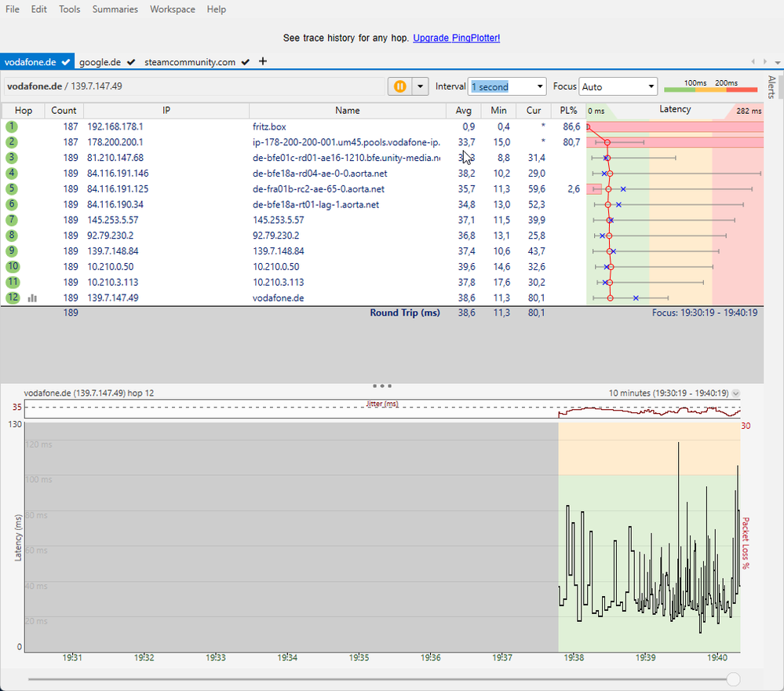Click the hop 4 circle icon

[12, 173]
